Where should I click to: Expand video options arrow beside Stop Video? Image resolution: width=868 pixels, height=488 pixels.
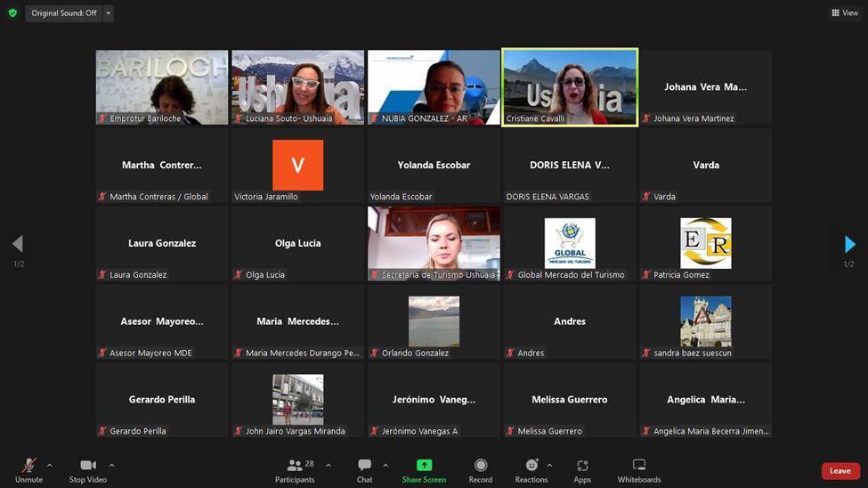111,465
